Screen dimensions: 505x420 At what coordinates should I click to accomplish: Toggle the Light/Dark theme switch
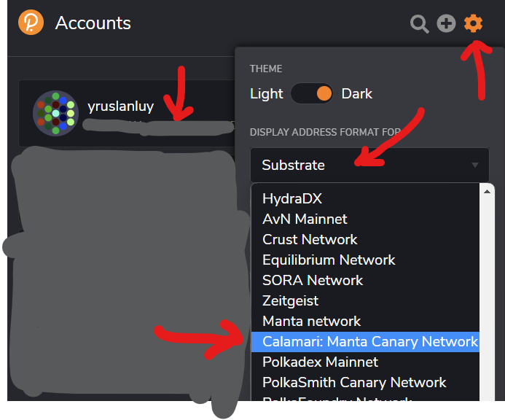click(312, 93)
